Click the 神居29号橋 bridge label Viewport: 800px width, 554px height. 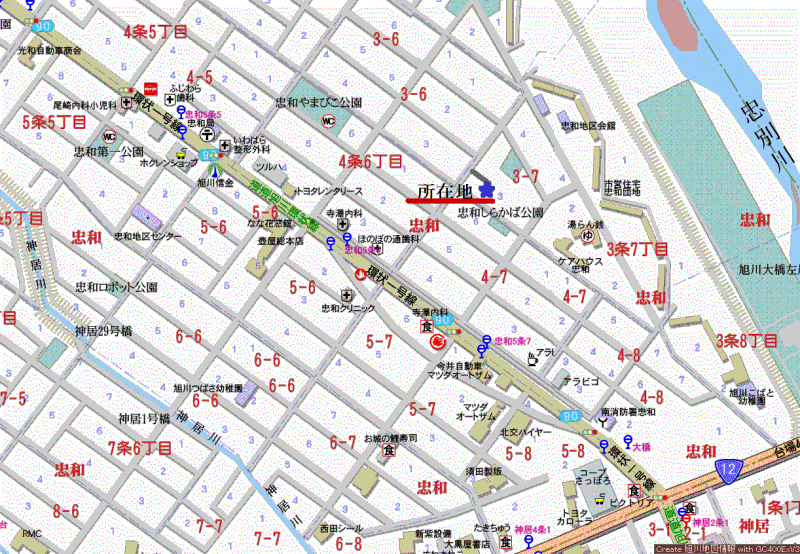coord(103,331)
